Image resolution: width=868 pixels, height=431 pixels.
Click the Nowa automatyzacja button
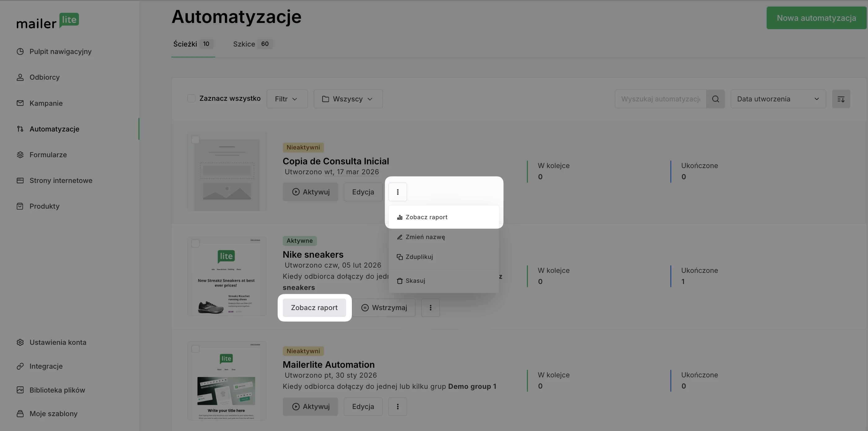(816, 18)
